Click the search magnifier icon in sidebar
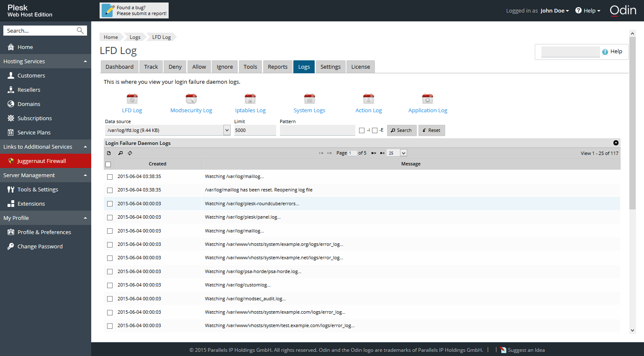This screenshot has width=644, height=356. coord(80,31)
